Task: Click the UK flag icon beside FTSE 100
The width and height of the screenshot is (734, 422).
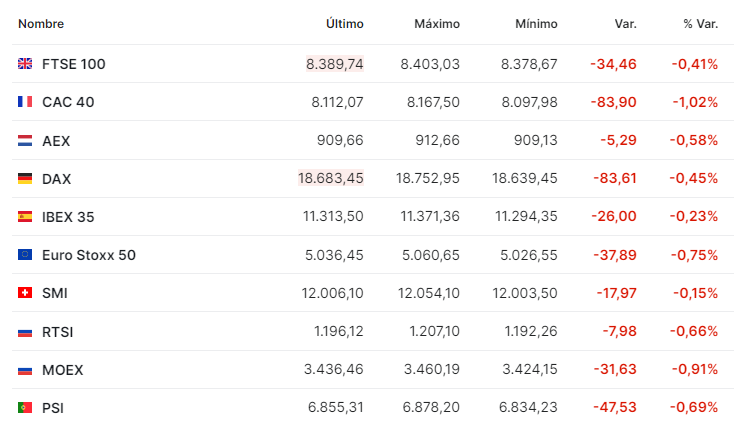Action: coord(25,64)
